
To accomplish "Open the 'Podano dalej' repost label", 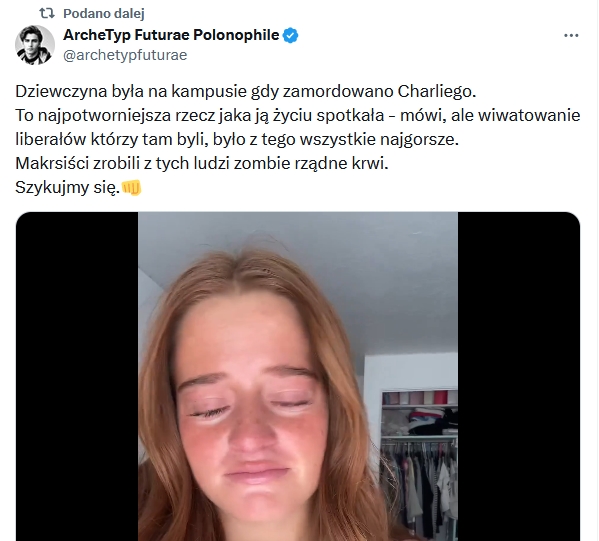I will [x=104, y=13].
